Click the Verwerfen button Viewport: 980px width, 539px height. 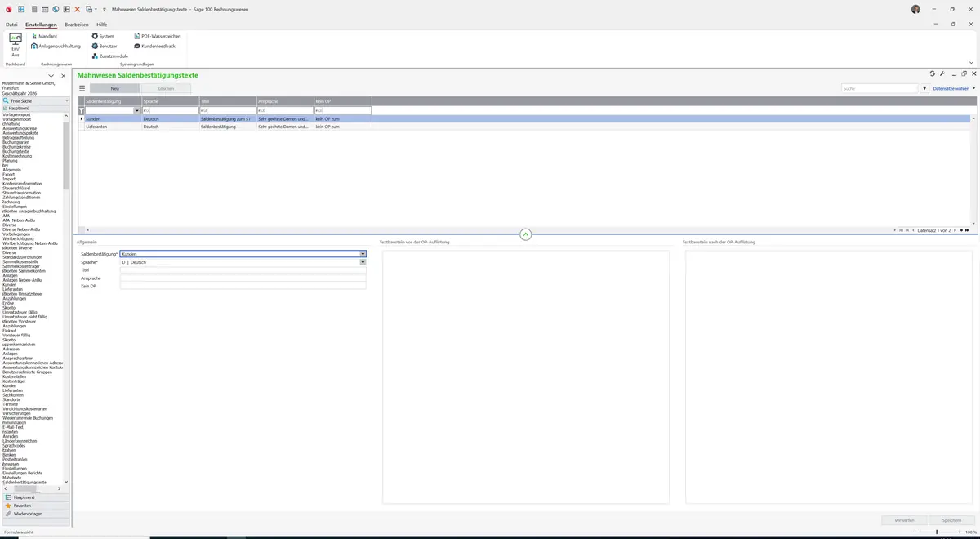(905, 520)
